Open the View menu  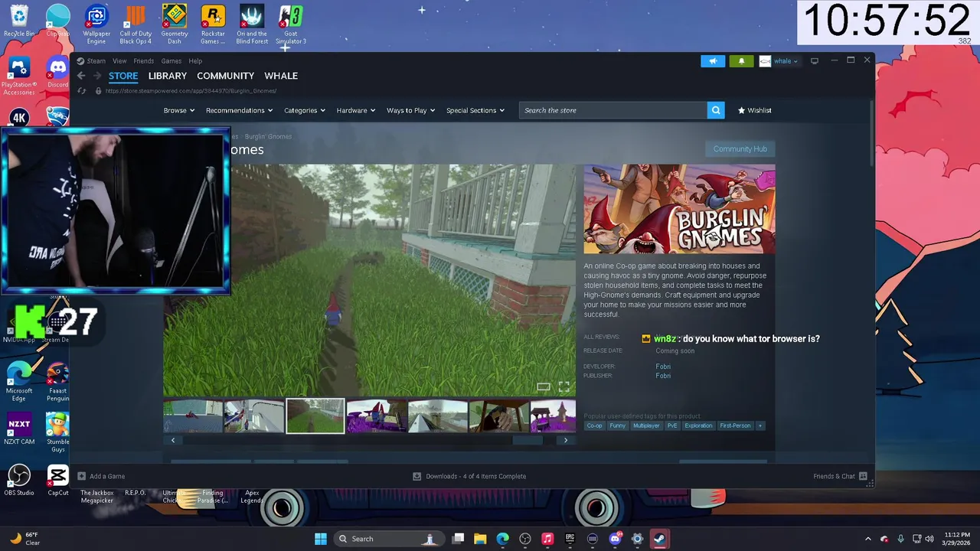pyautogui.click(x=119, y=61)
